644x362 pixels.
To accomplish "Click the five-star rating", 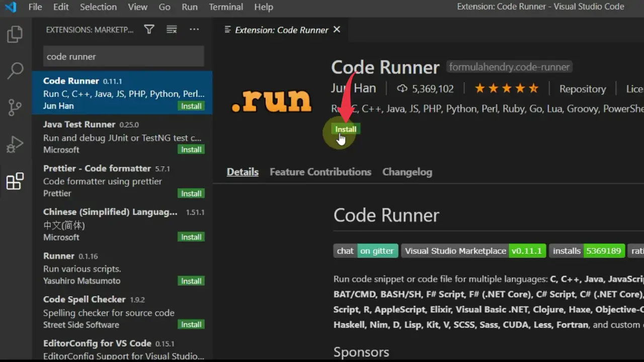I will point(507,88).
